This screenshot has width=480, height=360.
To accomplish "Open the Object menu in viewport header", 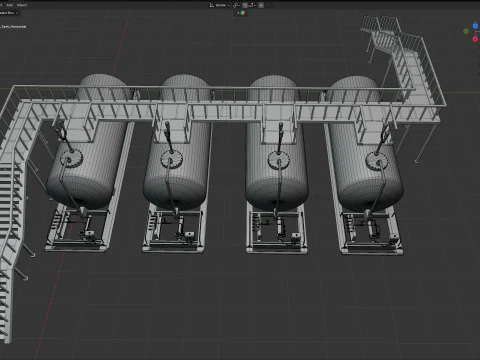I will pos(22,5).
